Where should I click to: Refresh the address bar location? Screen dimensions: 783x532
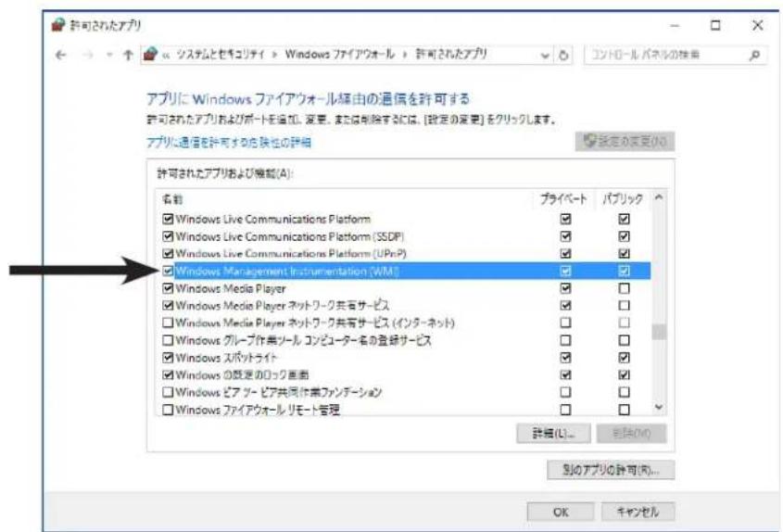click(563, 55)
